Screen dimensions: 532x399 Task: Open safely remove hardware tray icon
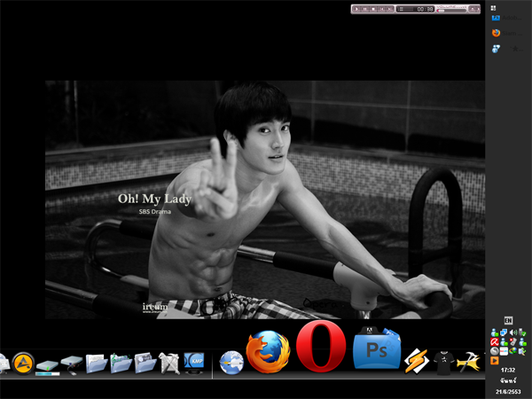click(x=523, y=332)
